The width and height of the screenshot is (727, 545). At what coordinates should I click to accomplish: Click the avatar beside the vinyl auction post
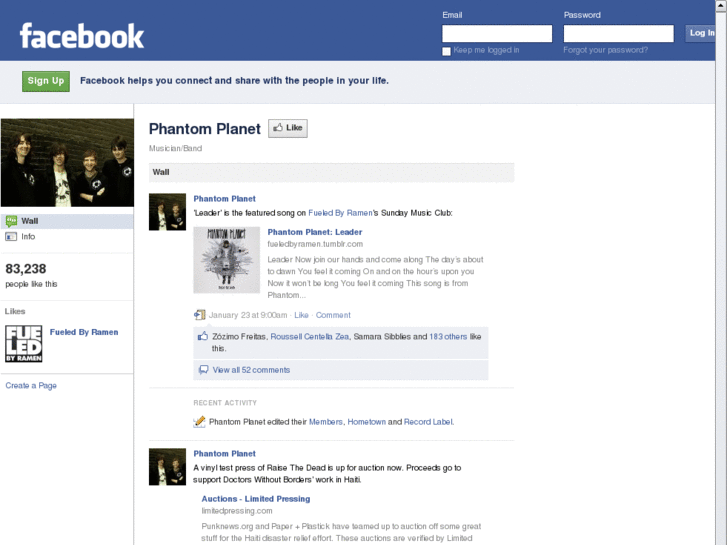click(167, 467)
